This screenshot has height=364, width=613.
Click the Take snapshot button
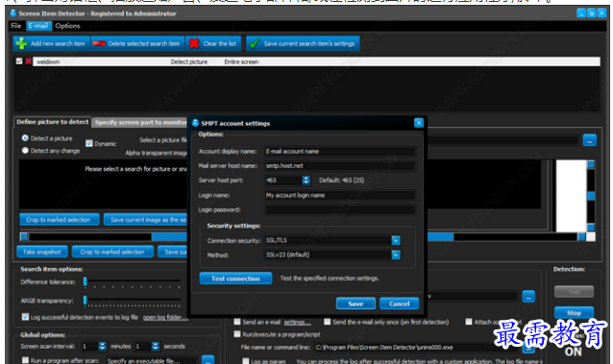click(42, 252)
